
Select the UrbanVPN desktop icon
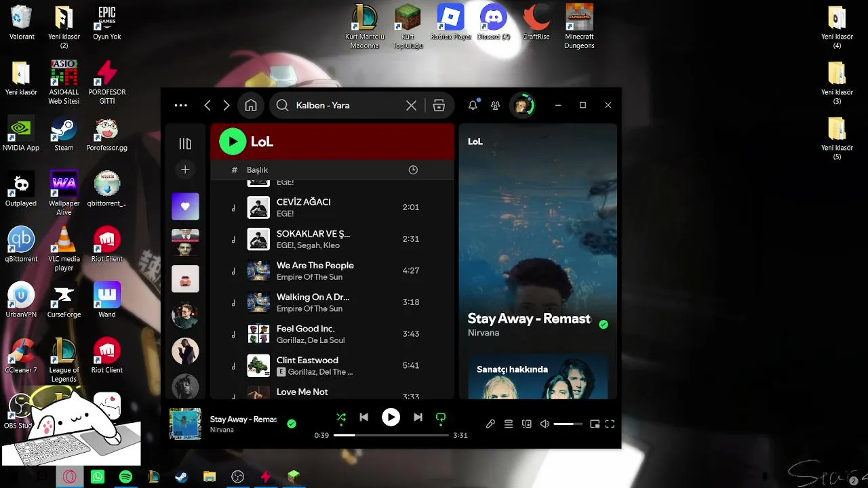pyautogui.click(x=21, y=300)
